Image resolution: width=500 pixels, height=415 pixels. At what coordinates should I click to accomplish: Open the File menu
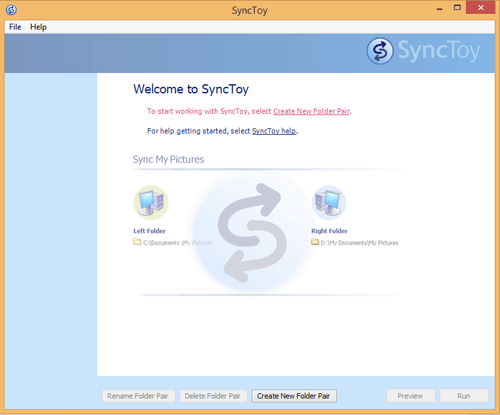click(15, 27)
